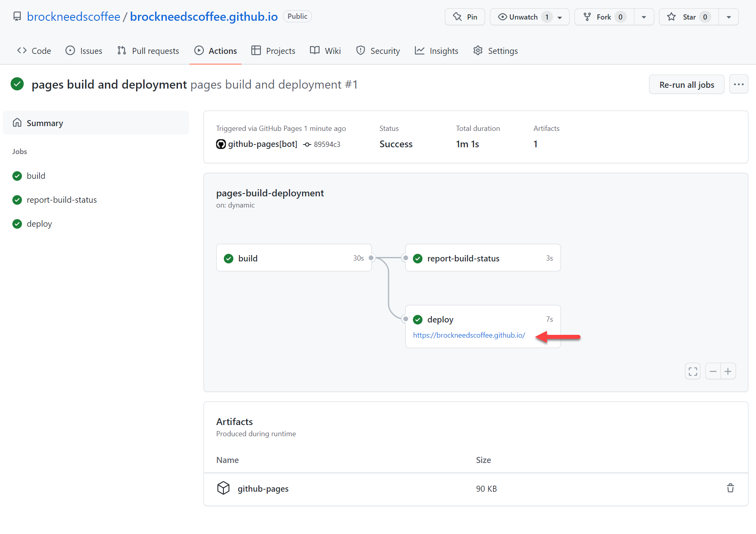Click the 'on: dynamic' trigger text
756x534 pixels.
(x=235, y=205)
